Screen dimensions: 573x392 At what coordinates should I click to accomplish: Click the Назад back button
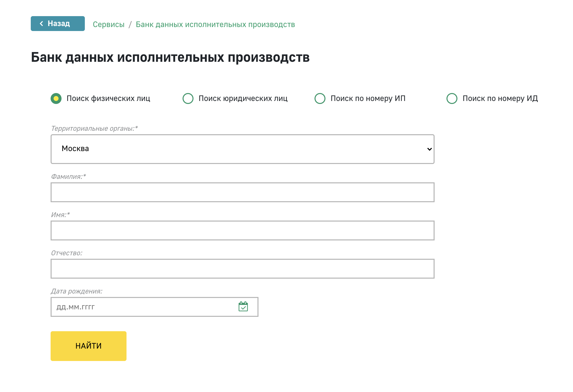[x=58, y=24]
